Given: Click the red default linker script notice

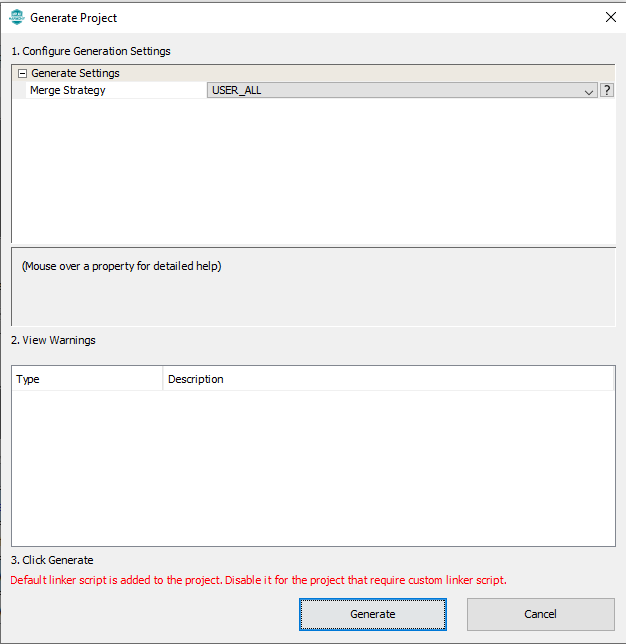Looking at the screenshot, I should point(258,580).
